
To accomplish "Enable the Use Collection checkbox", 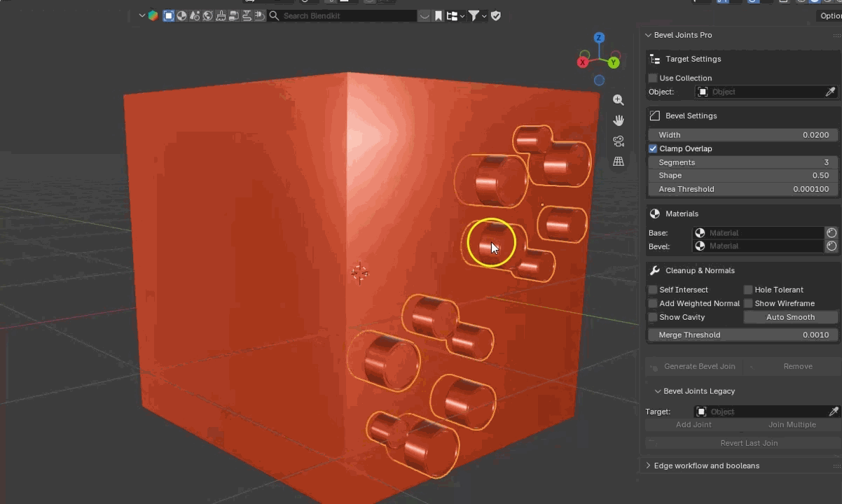I will coord(653,78).
